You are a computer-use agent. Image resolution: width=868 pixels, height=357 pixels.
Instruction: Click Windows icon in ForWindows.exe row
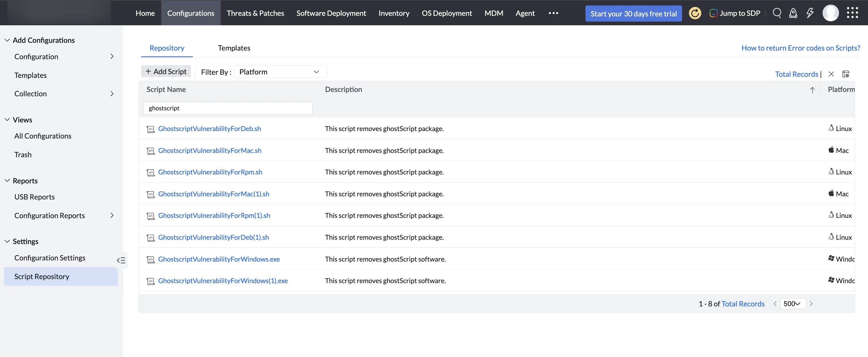click(831, 258)
